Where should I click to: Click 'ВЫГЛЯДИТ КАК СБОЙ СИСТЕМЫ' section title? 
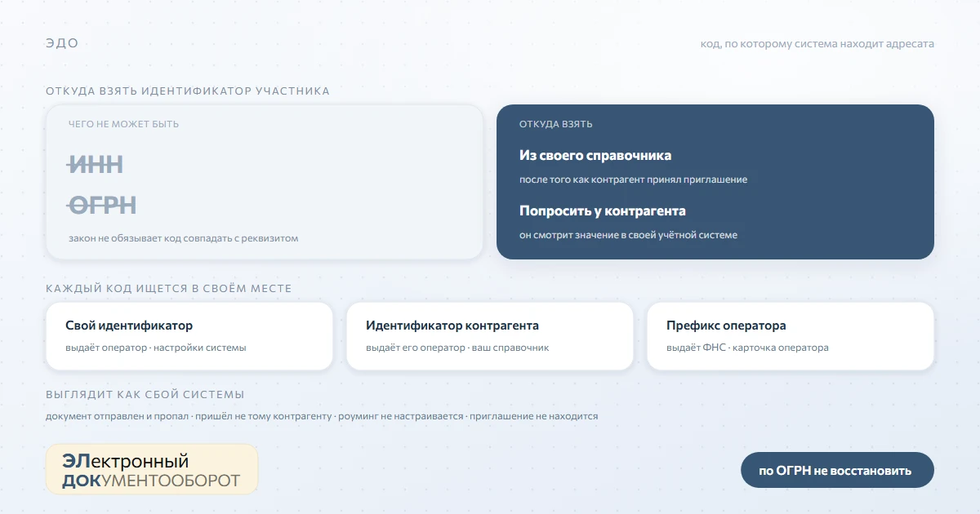tap(145, 394)
